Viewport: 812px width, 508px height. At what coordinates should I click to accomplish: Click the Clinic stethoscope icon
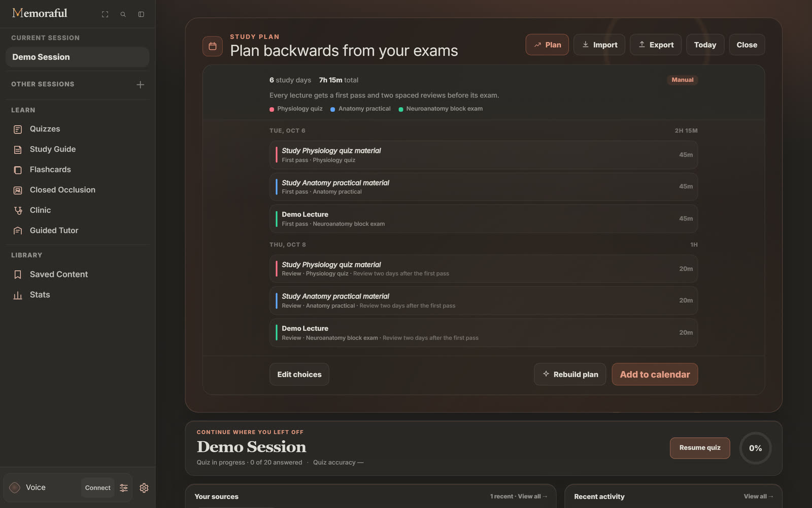coord(18,210)
